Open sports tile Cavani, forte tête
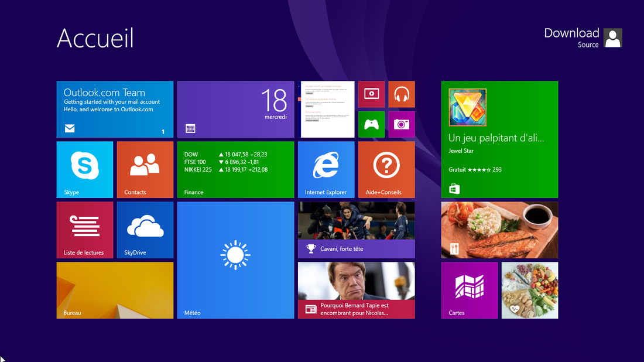The width and height of the screenshot is (644, 362). point(357,230)
